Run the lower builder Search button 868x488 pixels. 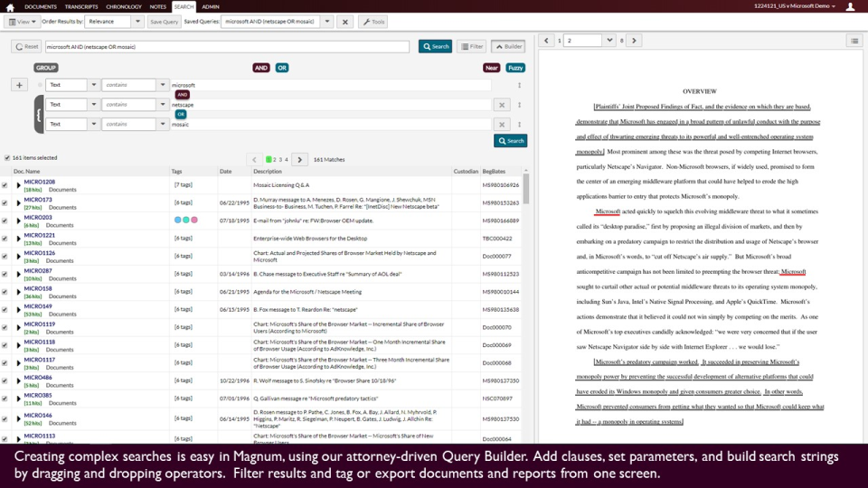click(x=510, y=141)
